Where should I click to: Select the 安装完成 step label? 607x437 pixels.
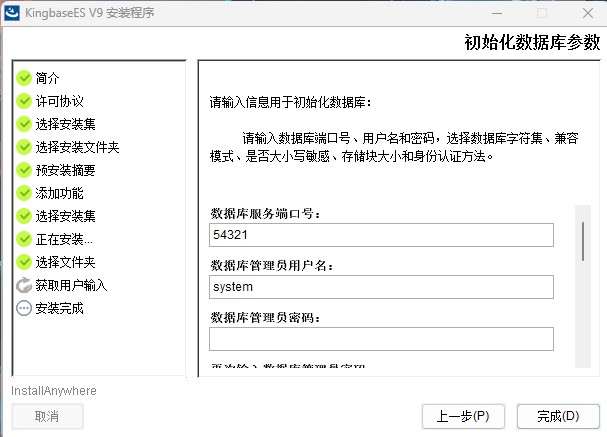point(59,308)
